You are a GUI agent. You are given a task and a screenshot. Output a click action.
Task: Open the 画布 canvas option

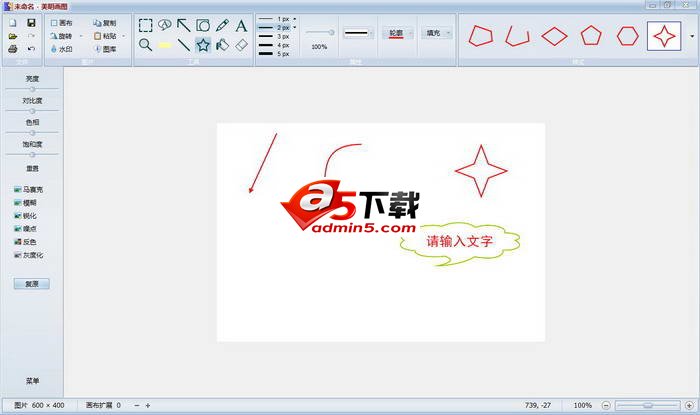tap(62, 23)
